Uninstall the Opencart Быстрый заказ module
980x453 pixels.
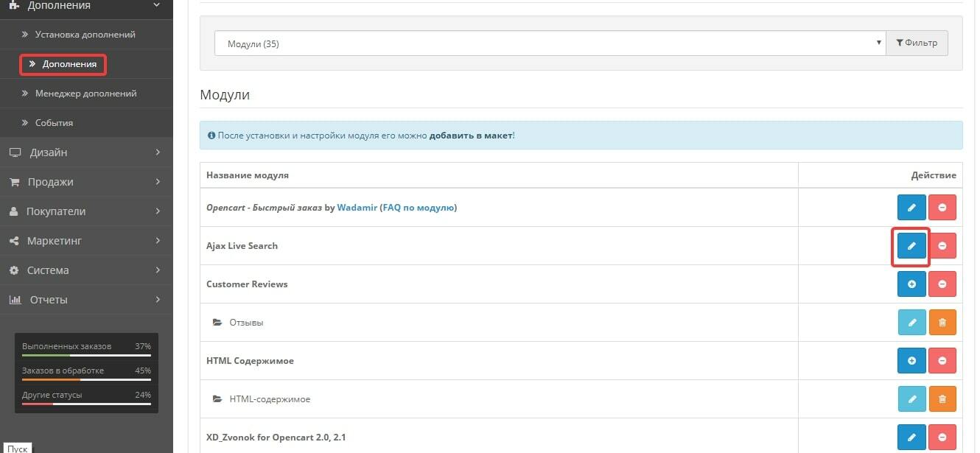[x=942, y=208]
